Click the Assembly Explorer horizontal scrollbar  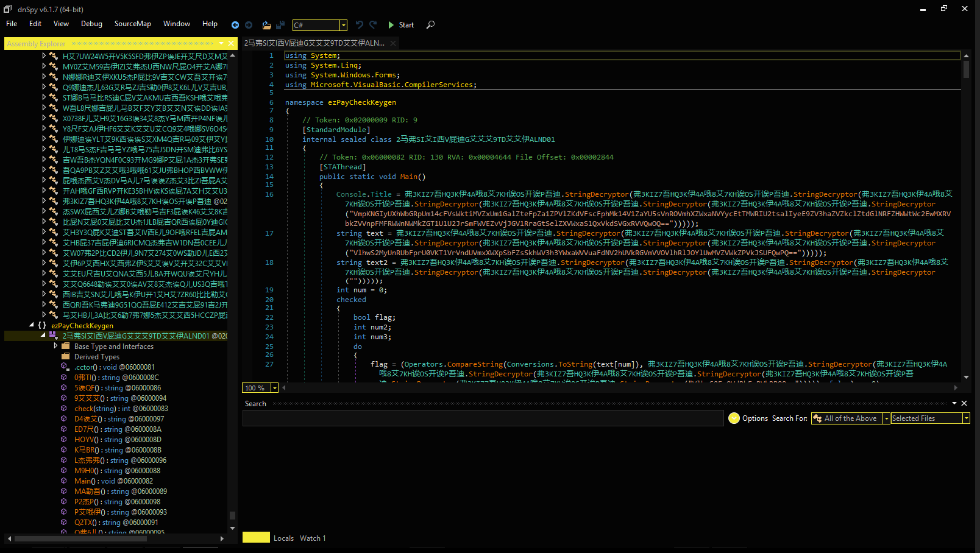pyautogui.click(x=116, y=538)
